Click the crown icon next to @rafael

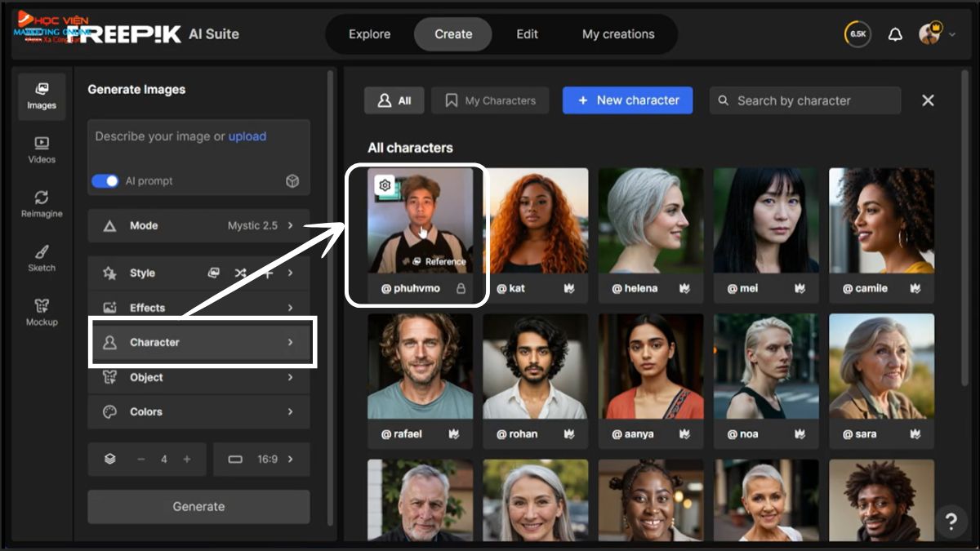tap(454, 434)
